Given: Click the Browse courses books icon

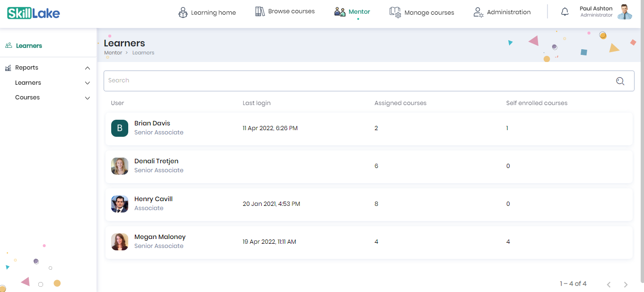Looking at the screenshot, I should point(260,11).
